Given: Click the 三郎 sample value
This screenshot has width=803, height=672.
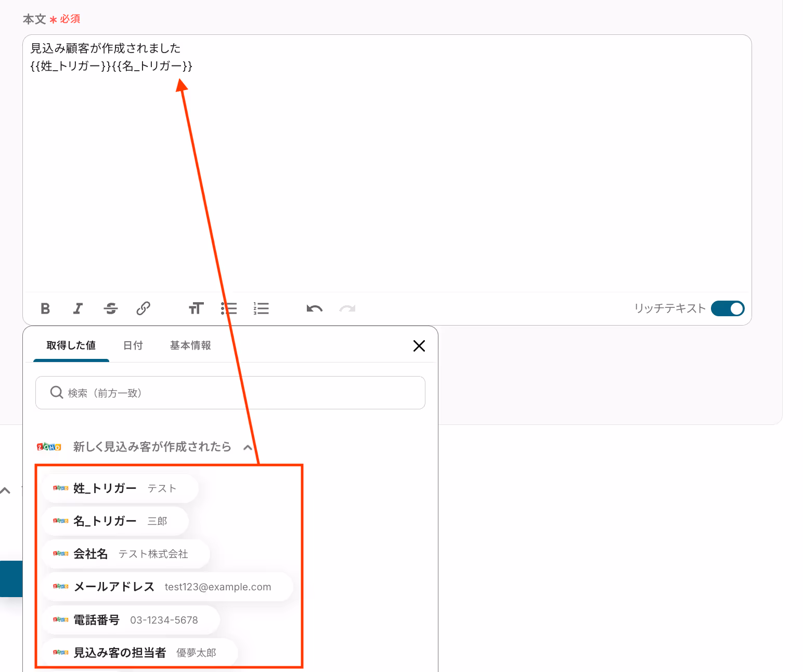Looking at the screenshot, I should [x=157, y=521].
